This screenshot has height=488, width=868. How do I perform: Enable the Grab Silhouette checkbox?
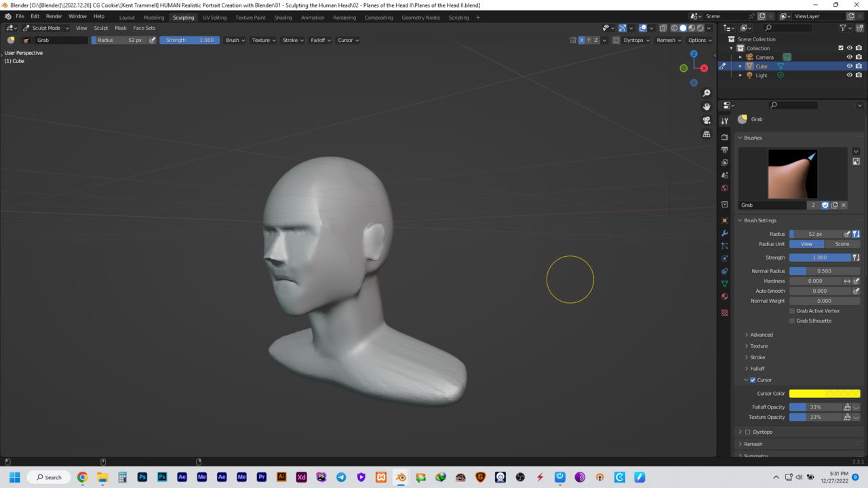pyautogui.click(x=792, y=321)
